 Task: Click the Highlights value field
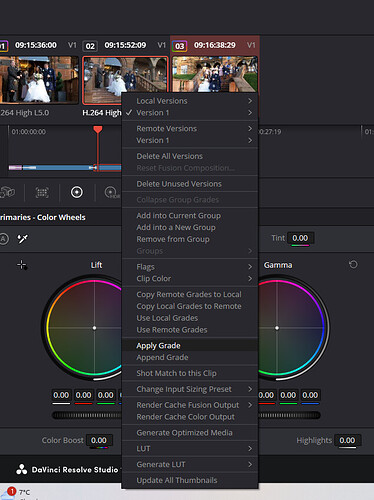347,440
